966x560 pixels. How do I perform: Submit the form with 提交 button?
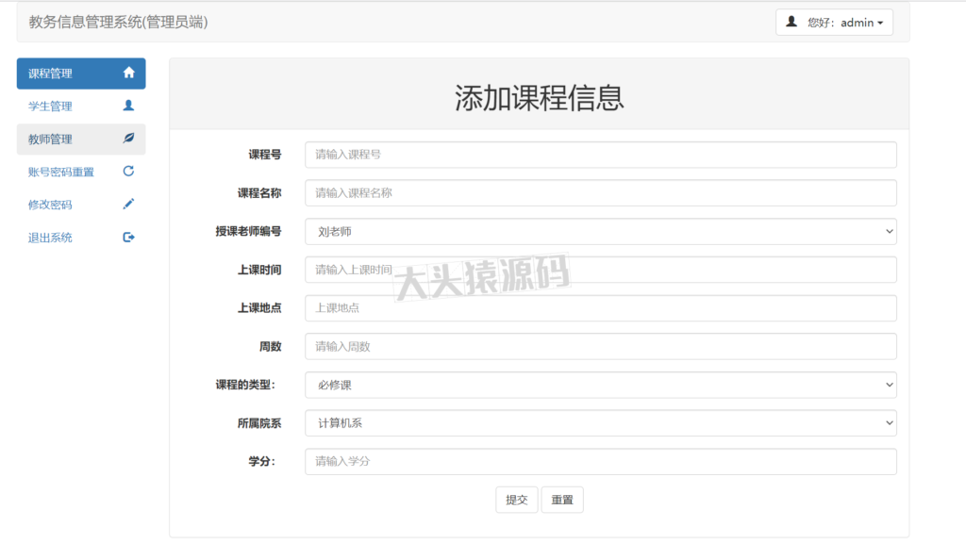517,500
